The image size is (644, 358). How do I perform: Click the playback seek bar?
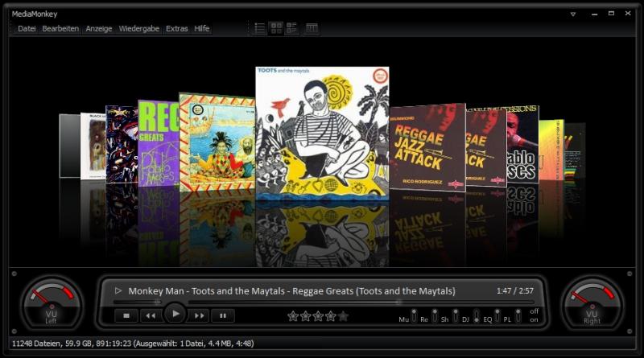[x=322, y=302]
